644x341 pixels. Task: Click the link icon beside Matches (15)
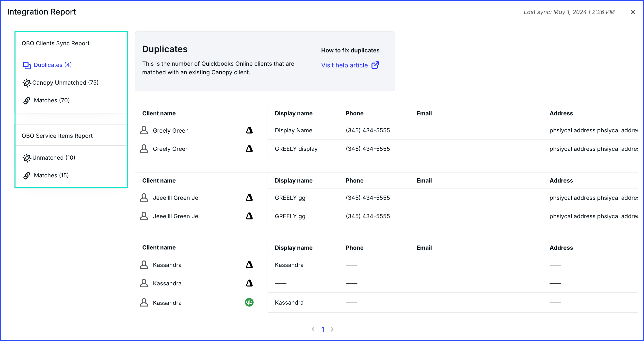pos(27,176)
